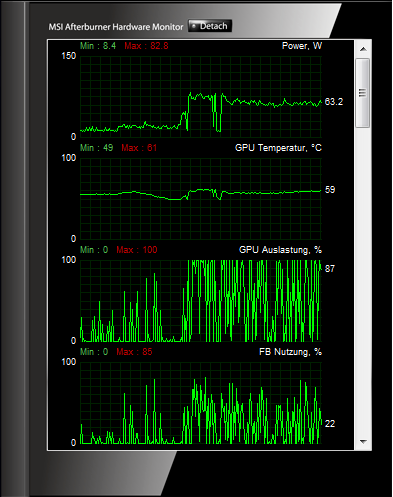
Task: Click the Max : 61 temperature value
Action: (x=139, y=148)
